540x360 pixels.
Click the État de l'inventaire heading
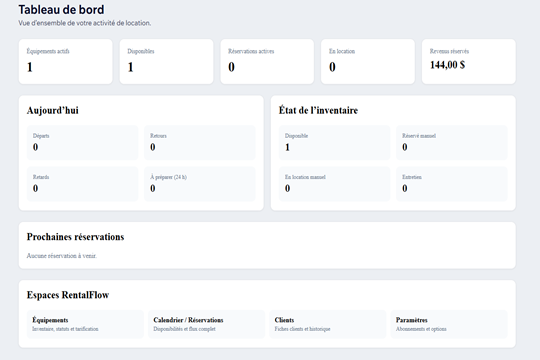coord(318,110)
